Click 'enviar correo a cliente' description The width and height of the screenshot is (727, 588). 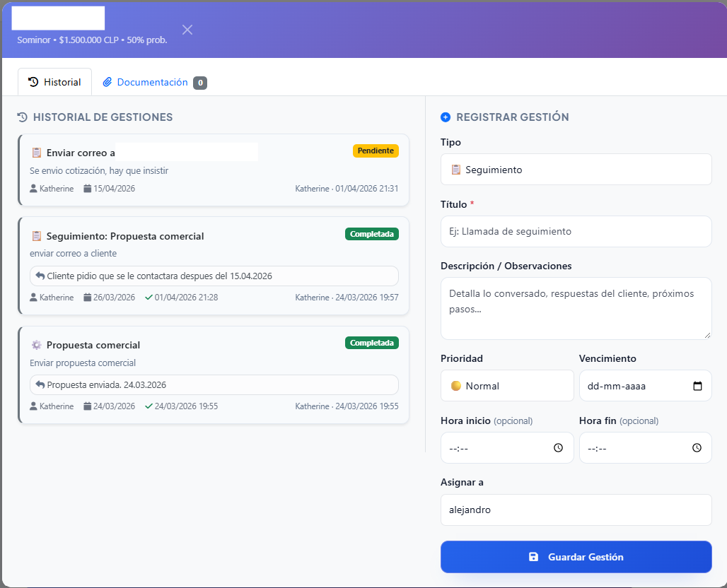pos(74,254)
